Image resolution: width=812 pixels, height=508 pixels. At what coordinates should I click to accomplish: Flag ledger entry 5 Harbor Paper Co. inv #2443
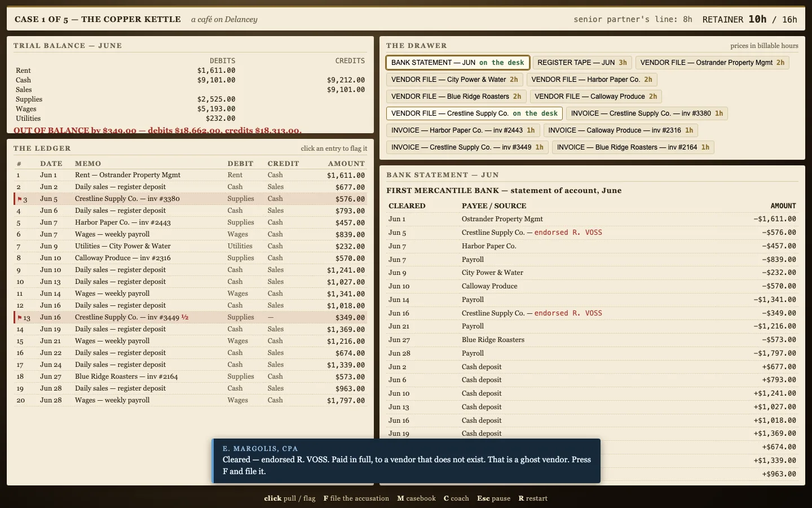pos(190,222)
